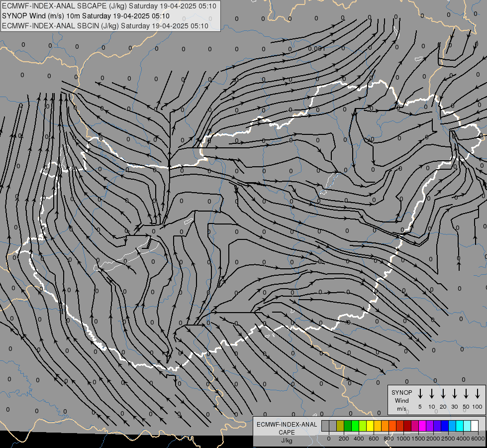Click the SBCIN title line in header

click(105, 26)
